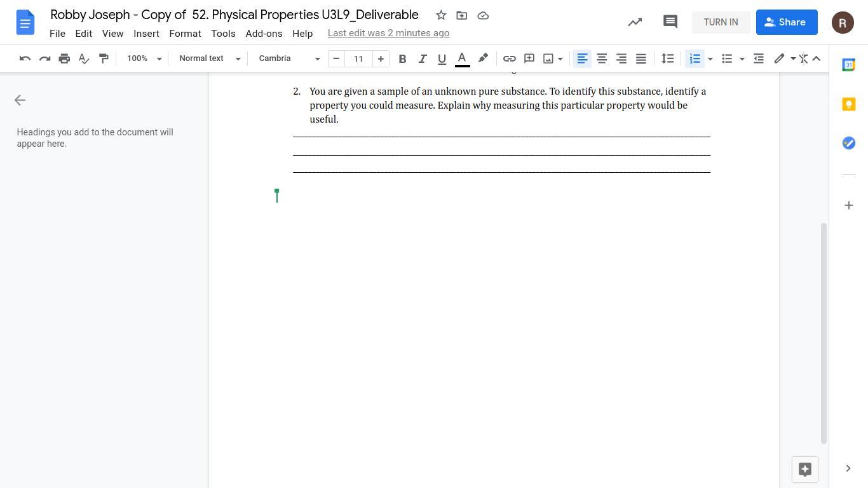Click the Undo arrow icon
Viewport: 868px width, 488px height.
point(25,58)
